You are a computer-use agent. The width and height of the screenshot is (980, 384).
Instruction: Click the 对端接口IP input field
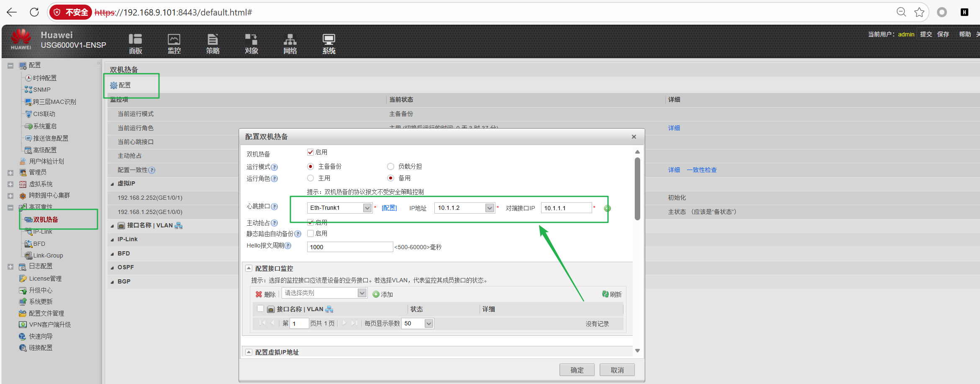(x=566, y=208)
